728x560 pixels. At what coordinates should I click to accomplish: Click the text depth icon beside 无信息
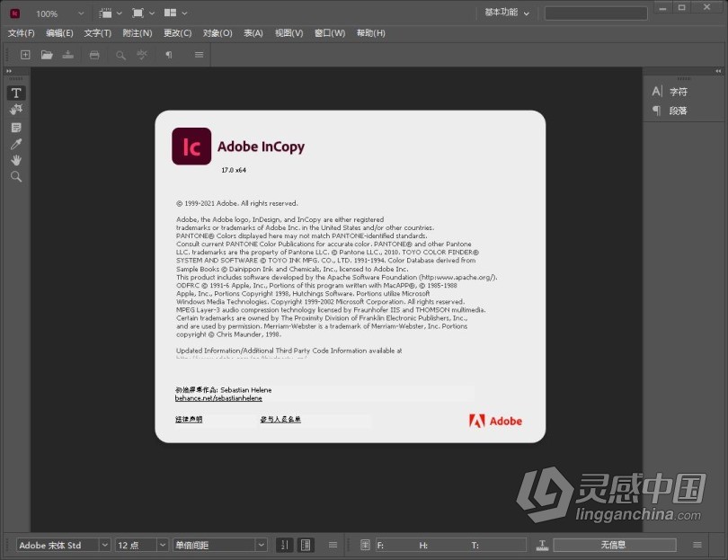point(542,545)
